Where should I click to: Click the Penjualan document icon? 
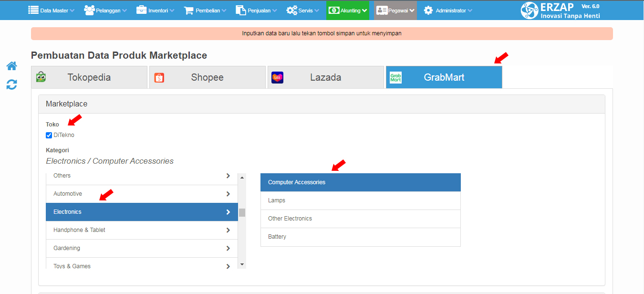241,10
